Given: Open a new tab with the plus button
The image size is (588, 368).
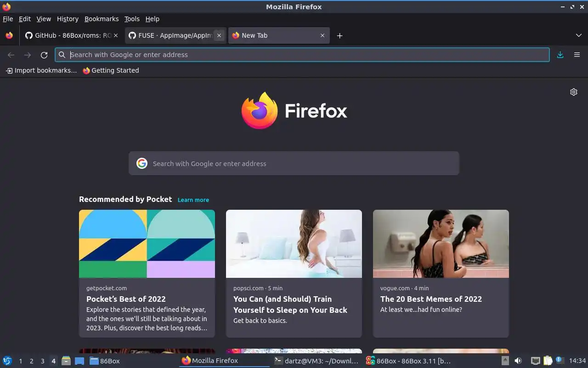Looking at the screenshot, I should 339,35.
